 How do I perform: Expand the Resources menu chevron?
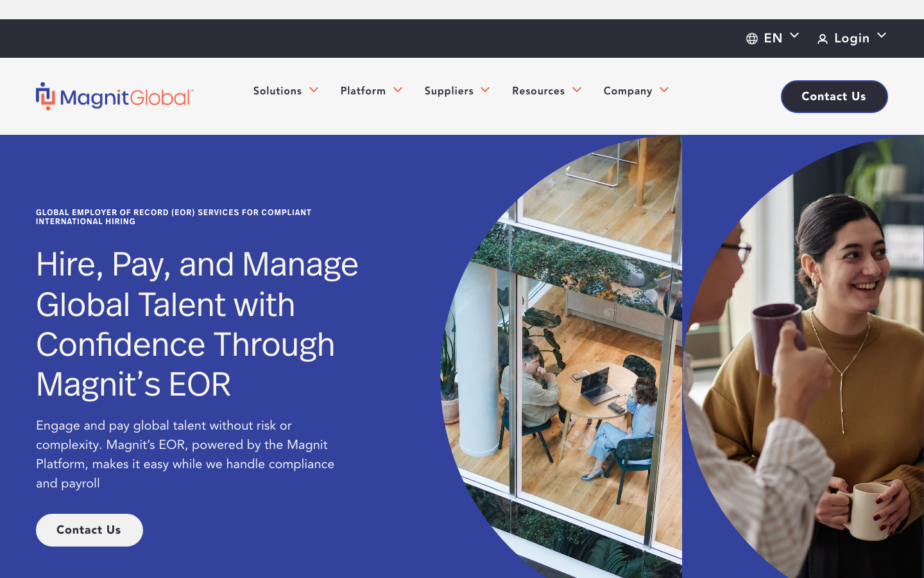click(x=577, y=90)
